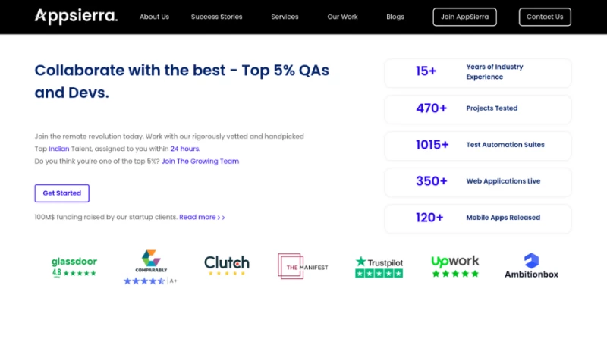607x364 pixels.
Task: Click the Join AppSierra button
Action: (464, 17)
